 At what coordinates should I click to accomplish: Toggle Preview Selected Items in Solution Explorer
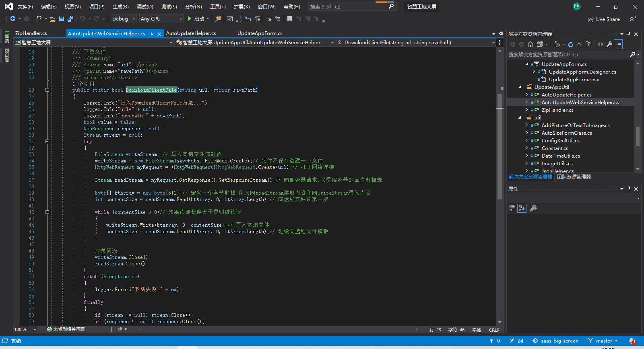619,44
